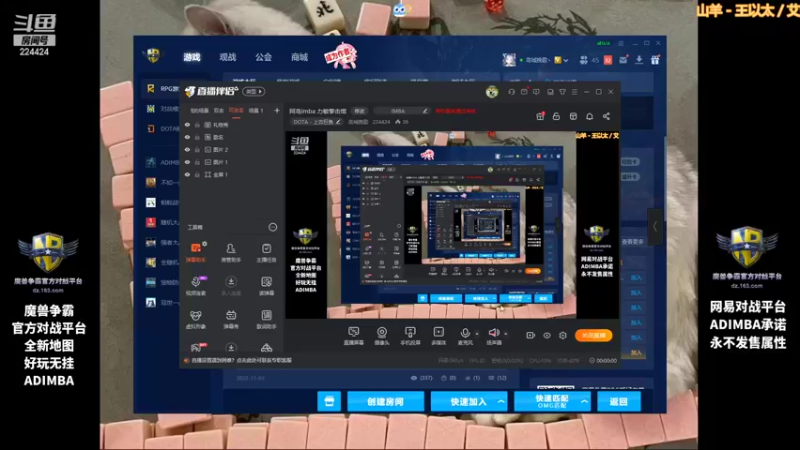Viewport: 800px width, 450px height.
Task: Click the gift icon in platform header
Action: click(x=655, y=60)
